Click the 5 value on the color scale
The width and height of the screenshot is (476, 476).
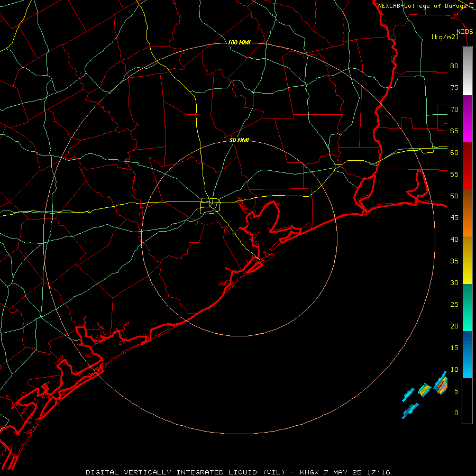coord(456,391)
